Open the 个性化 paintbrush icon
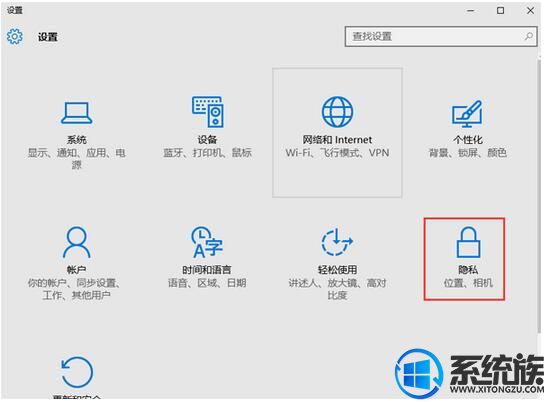 (467, 113)
